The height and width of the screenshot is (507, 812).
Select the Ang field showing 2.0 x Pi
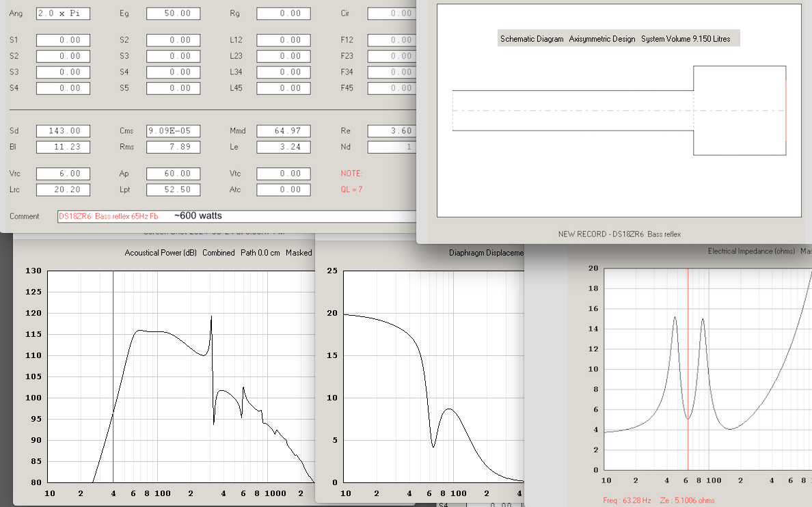(63, 14)
